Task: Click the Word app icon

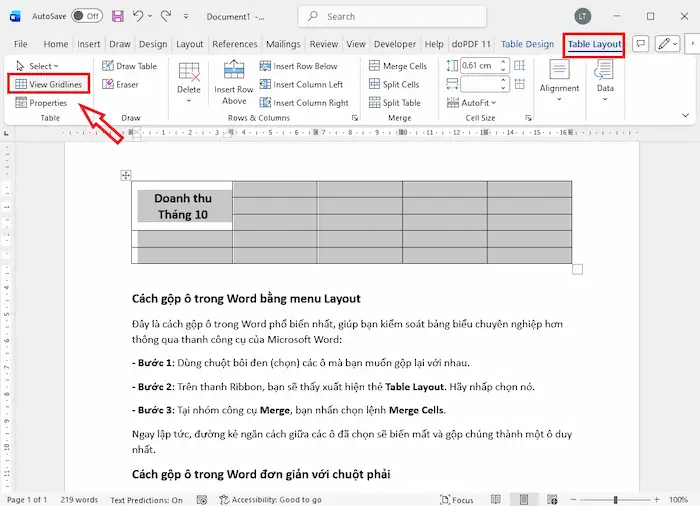Action: point(15,17)
